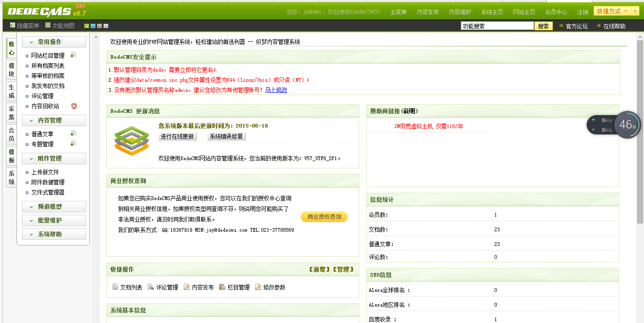Select the blue theme color swatch
This screenshot has width=644, height=323.
pyautogui.click(x=93, y=26)
